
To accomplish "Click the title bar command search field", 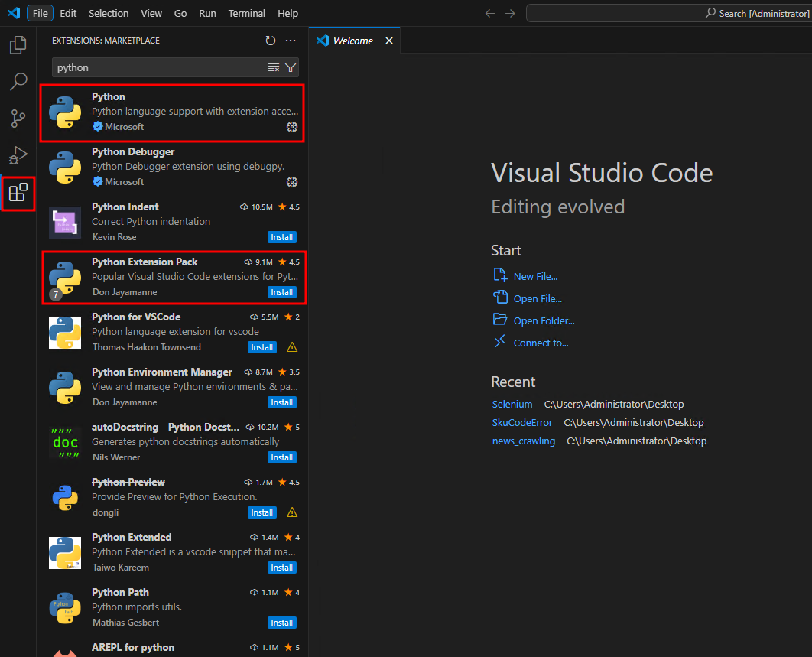I will 668,14.
